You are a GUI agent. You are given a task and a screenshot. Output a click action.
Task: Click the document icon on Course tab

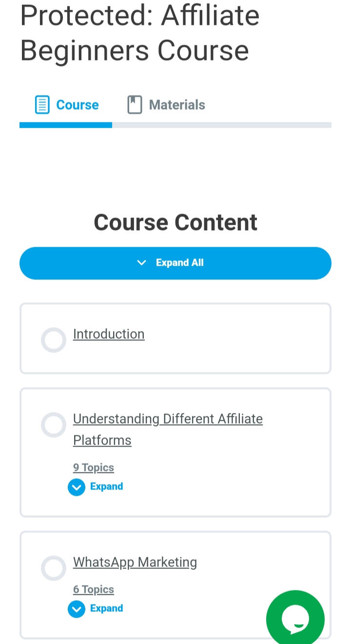coord(42,105)
